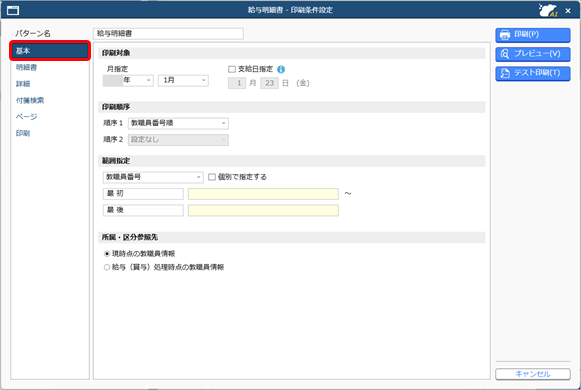The width and height of the screenshot is (581, 390).
Task: Switch to the 明細書 tab
Action: 26,67
